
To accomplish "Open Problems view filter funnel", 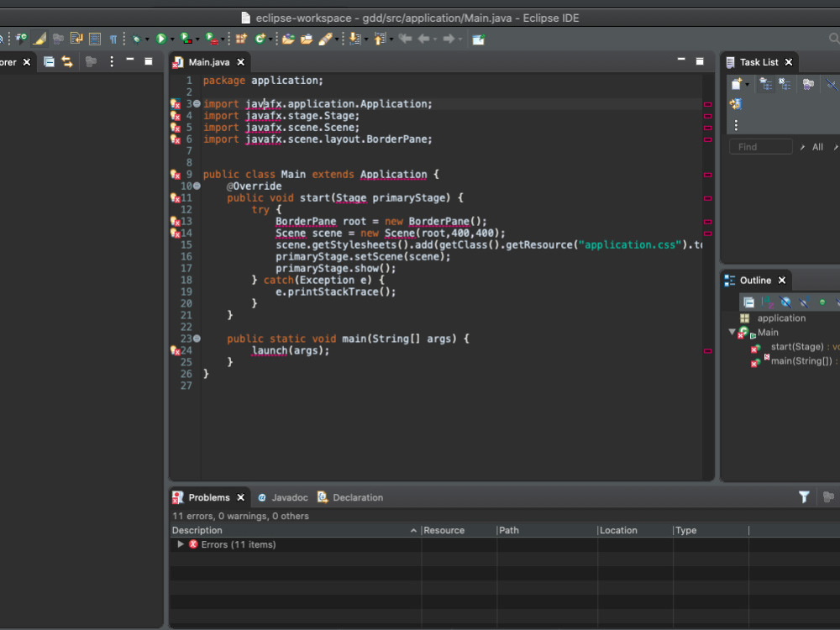I will coord(804,497).
